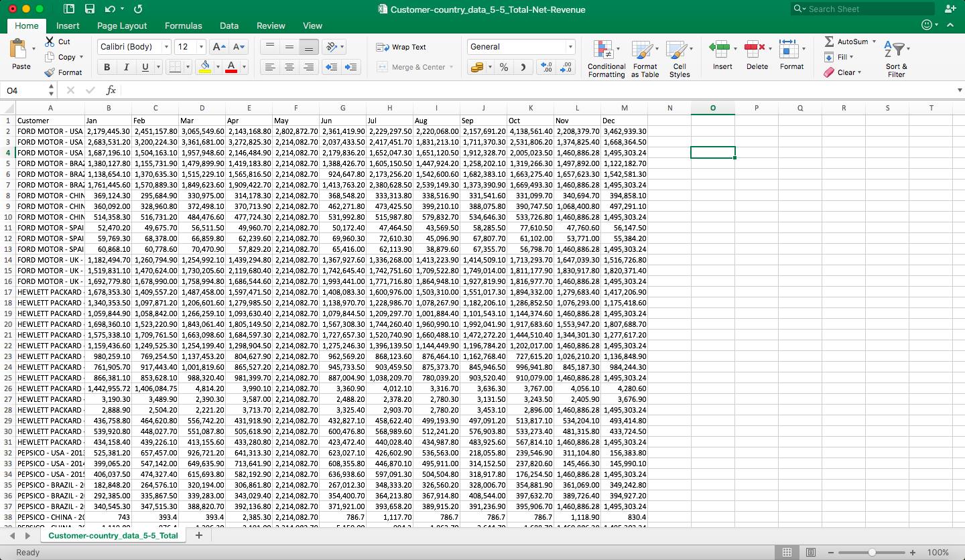Click Format as Table icon
This screenshot has height=560, width=965.
[642, 50]
